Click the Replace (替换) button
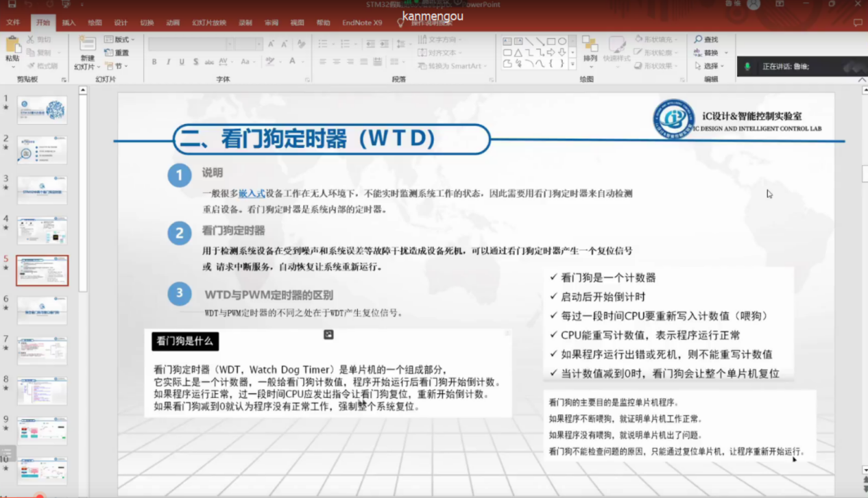This screenshot has height=498, width=868. 707,53
